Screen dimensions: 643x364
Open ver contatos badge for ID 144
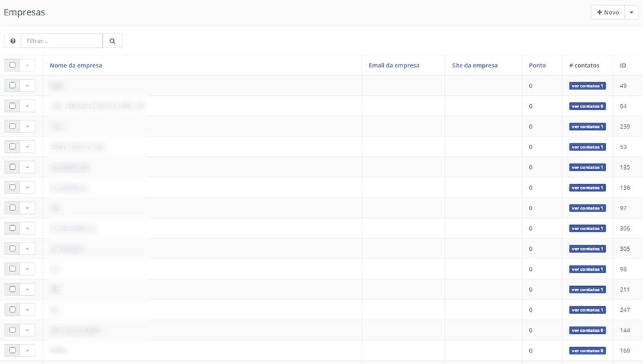click(587, 331)
